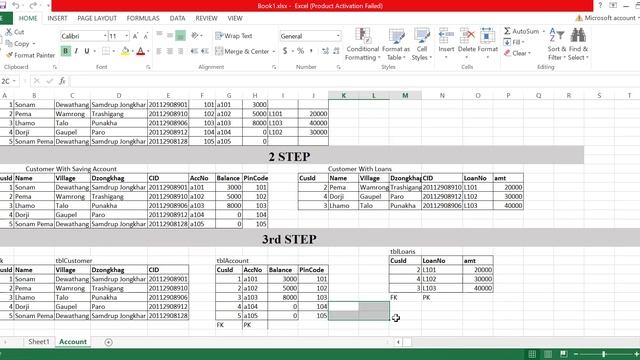The width and height of the screenshot is (640, 360).
Task: Open the DATA tab
Action: 177,18
